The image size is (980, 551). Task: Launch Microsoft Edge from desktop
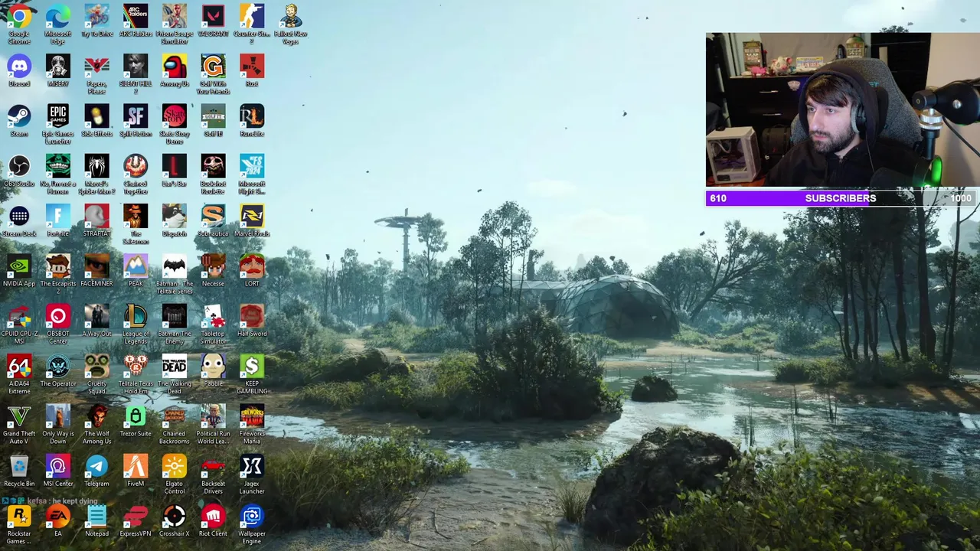(x=57, y=23)
